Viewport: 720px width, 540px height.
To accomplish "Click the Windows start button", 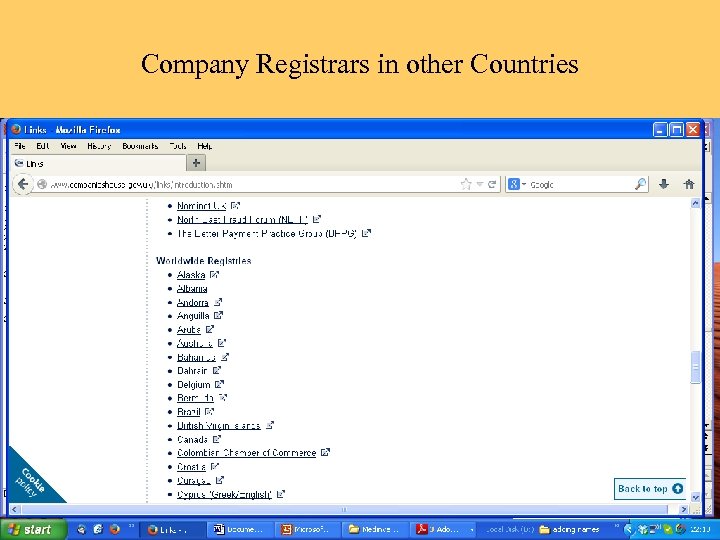I will click(32, 529).
